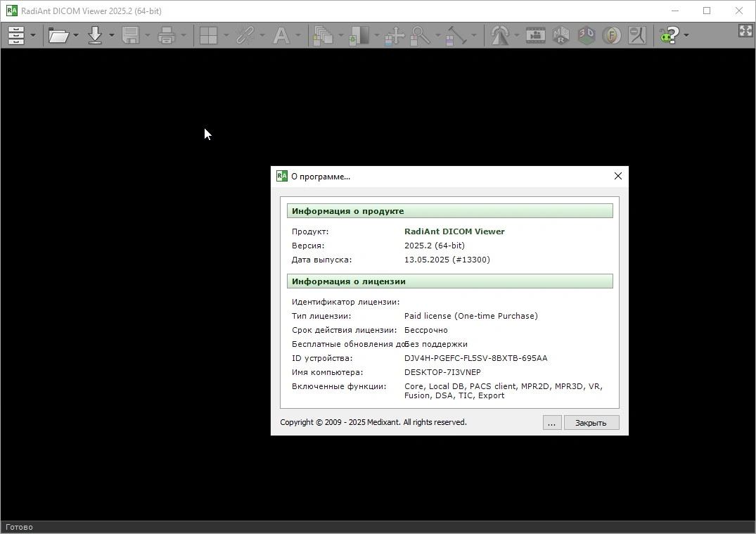Click the letter A annotations icon
The image size is (756, 534).
(281, 35)
